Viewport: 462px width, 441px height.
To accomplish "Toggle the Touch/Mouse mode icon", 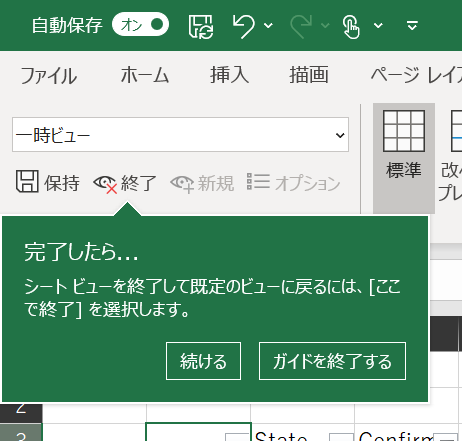I will coord(351,26).
